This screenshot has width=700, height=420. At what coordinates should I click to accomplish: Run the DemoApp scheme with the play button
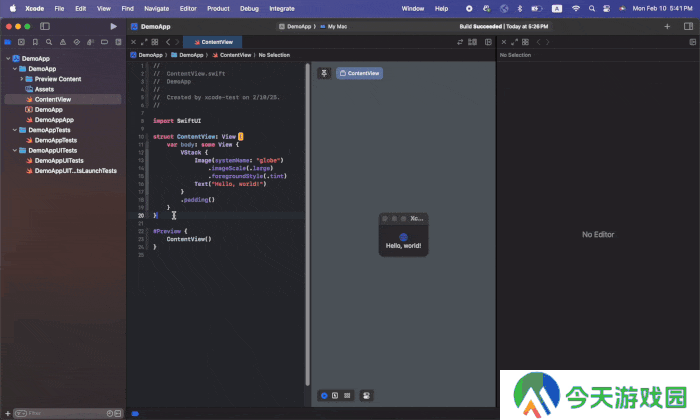click(x=113, y=26)
